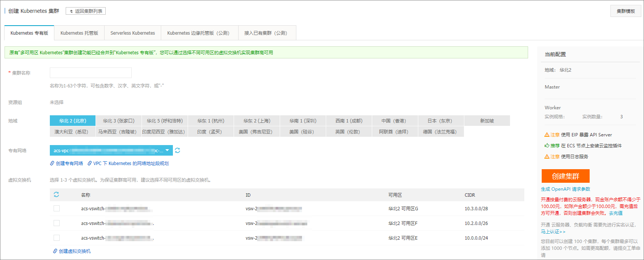Select region 西南 1 (成都)
The width and height of the screenshot is (644, 260).
(349, 121)
